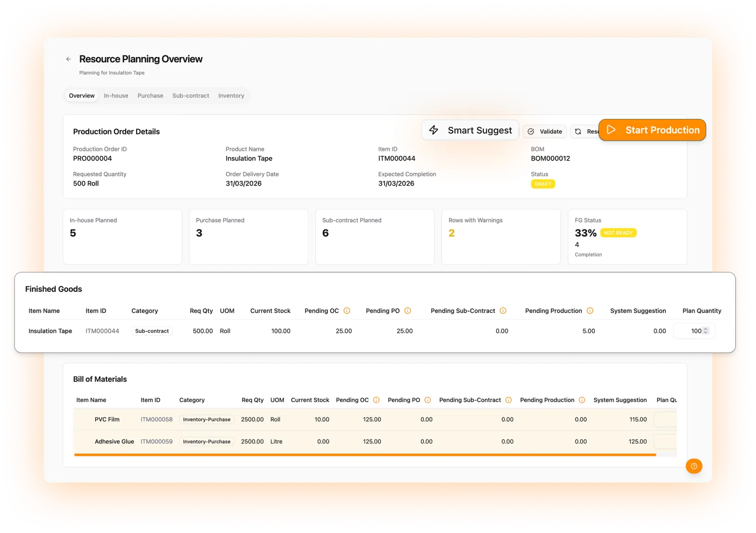Switch to the Overview tab
The height and width of the screenshot is (533, 756).
point(82,96)
